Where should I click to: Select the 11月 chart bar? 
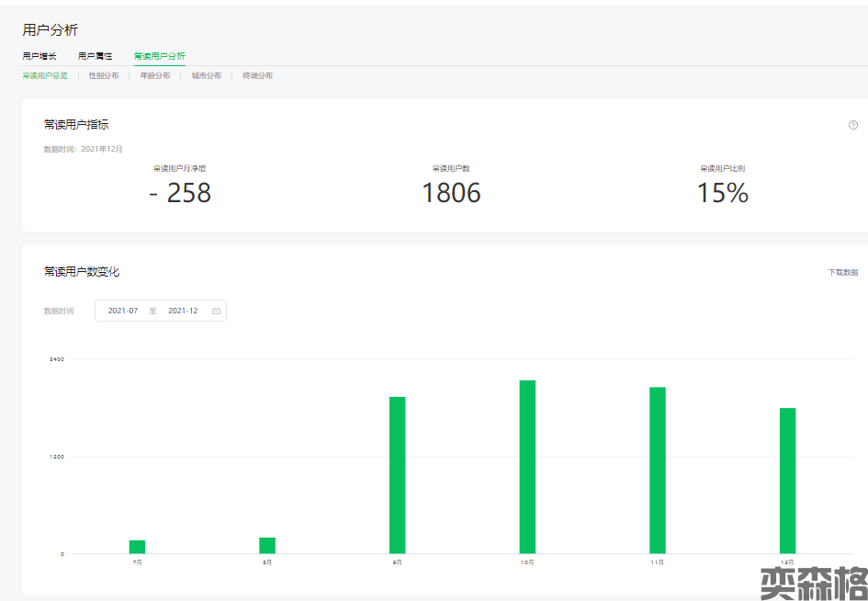click(658, 471)
